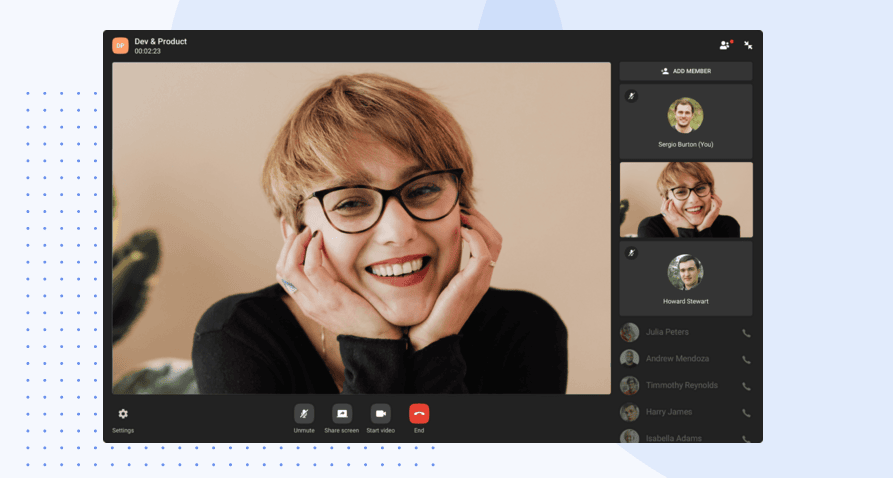Click Isabella Adams name
Screen dimensions: 893x478
(674, 438)
